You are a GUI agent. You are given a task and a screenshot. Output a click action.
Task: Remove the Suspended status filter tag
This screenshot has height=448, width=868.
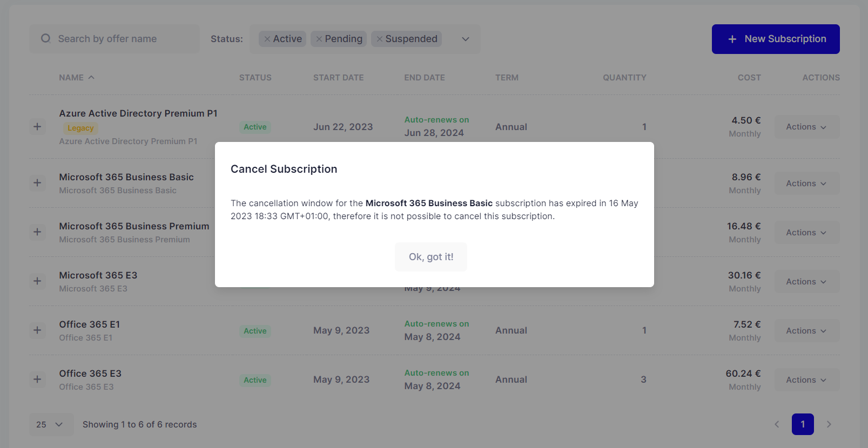[379, 39]
